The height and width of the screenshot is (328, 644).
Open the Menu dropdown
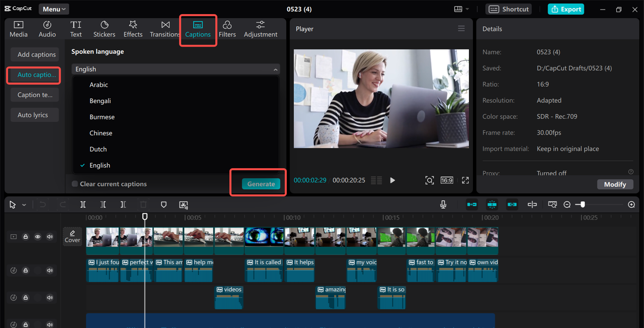pyautogui.click(x=54, y=9)
